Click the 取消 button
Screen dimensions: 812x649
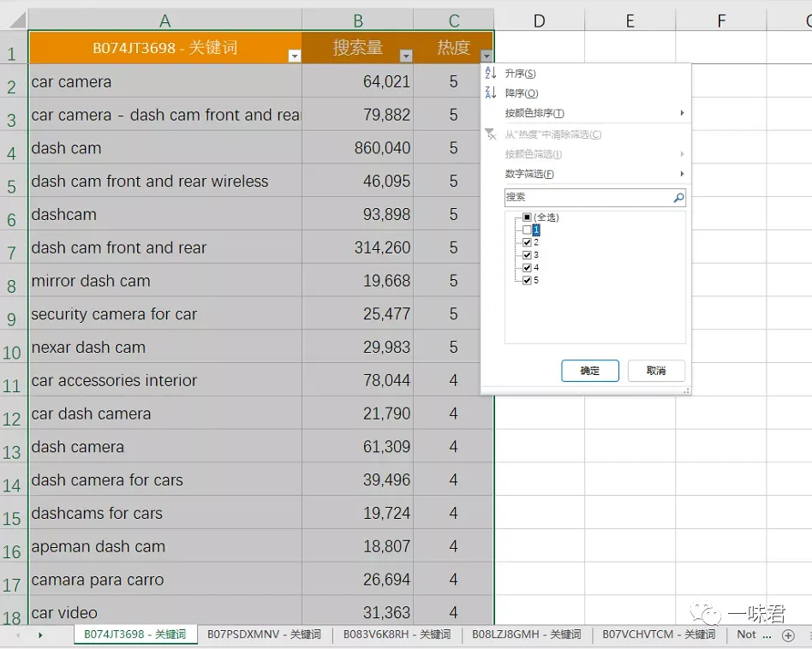click(x=656, y=371)
